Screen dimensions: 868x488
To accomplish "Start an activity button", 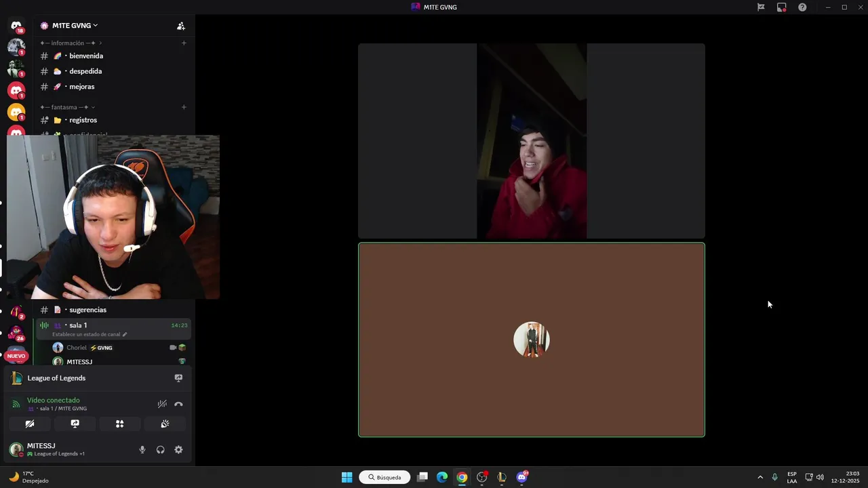I will pyautogui.click(x=120, y=424).
